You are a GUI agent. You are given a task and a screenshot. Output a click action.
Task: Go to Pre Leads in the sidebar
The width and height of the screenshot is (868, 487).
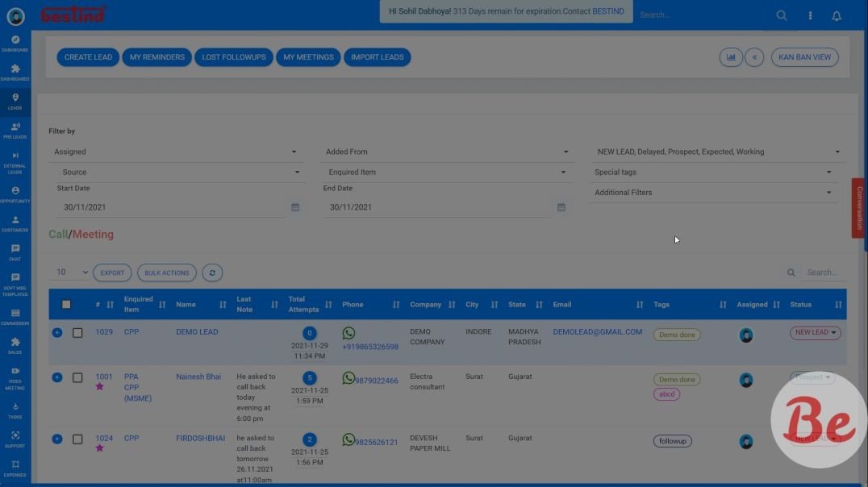(15, 131)
